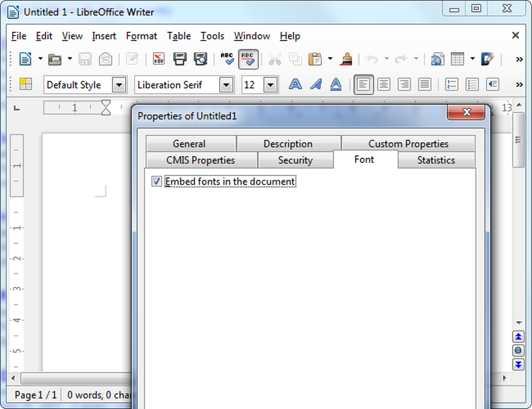Toggle Align Right paragraph button
The height and width of the screenshot is (409, 532).
coord(404,84)
